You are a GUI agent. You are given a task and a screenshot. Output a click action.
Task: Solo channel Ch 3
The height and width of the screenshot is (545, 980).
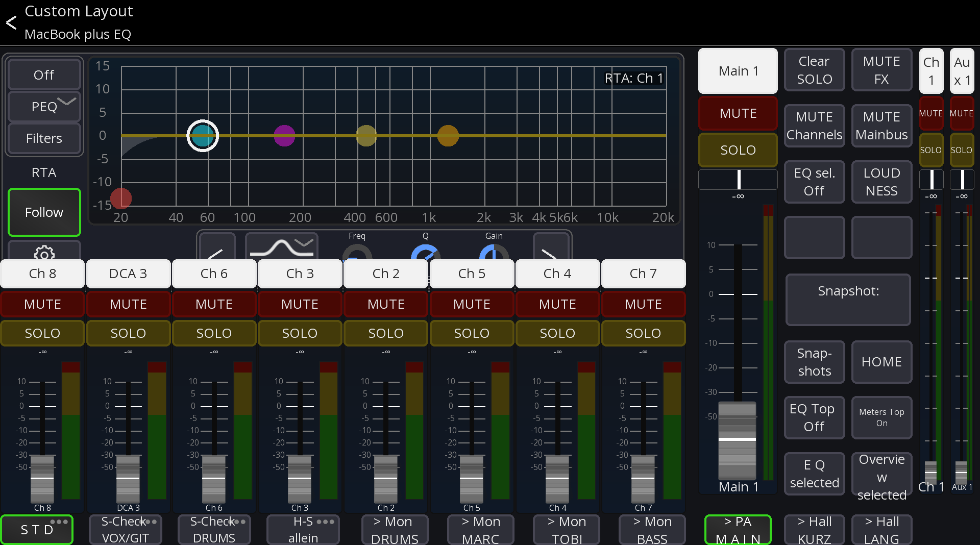tap(300, 333)
